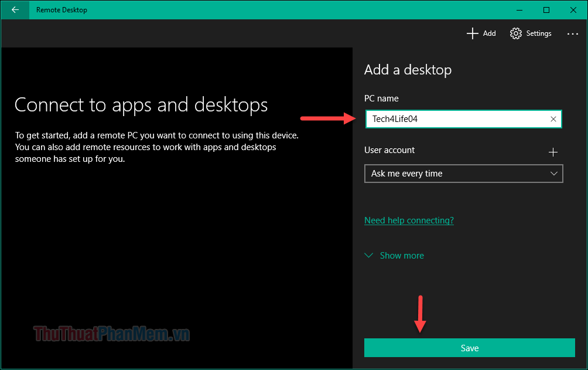Open the 'Ask me every time' dropdown
This screenshot has width=588, height=370.
[463, 174]
